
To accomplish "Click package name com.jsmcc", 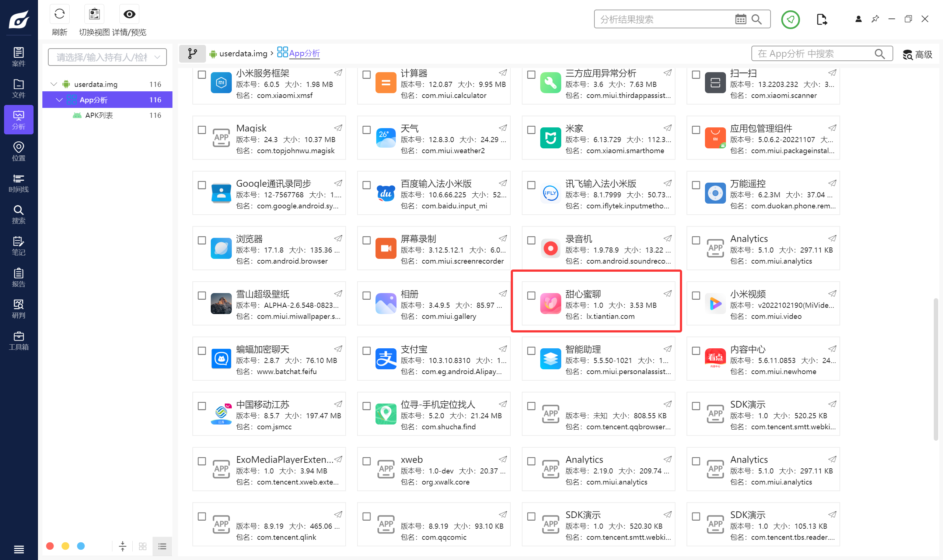I will tap(274, 426).
